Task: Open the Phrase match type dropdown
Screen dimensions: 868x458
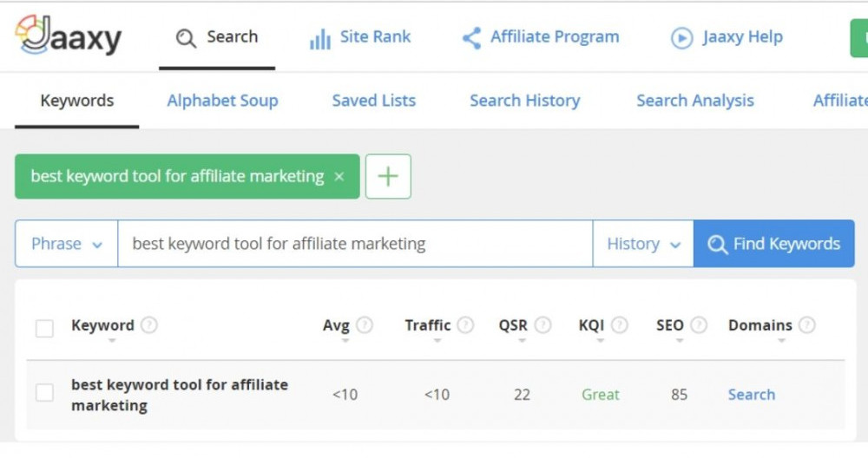Action: pos(67,244)
